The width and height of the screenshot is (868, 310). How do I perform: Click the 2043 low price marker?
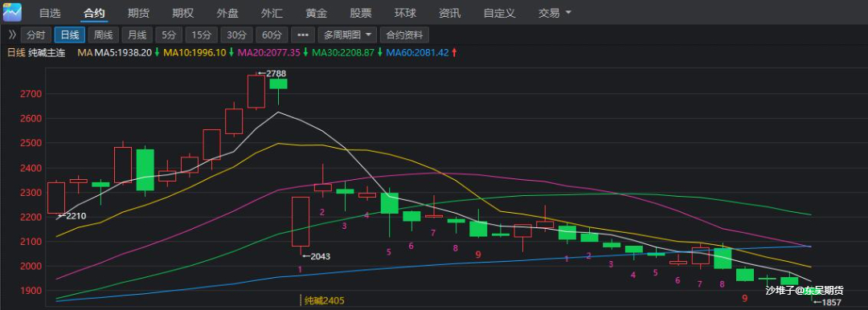[316, 256]
